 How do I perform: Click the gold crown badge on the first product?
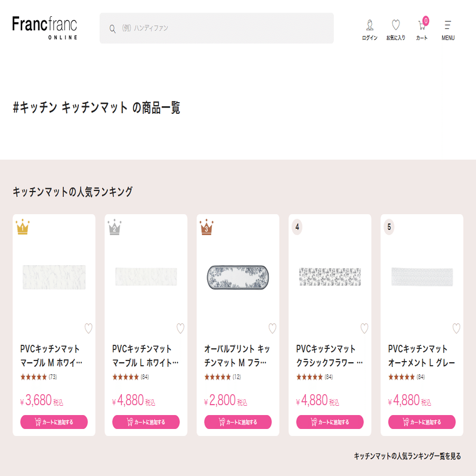pos(21,229)
